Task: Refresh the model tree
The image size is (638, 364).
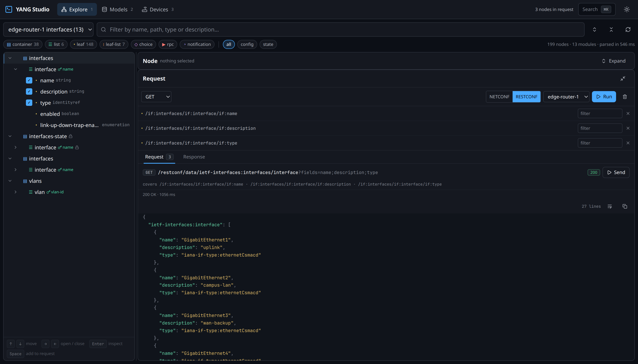Action: point(628,30)
